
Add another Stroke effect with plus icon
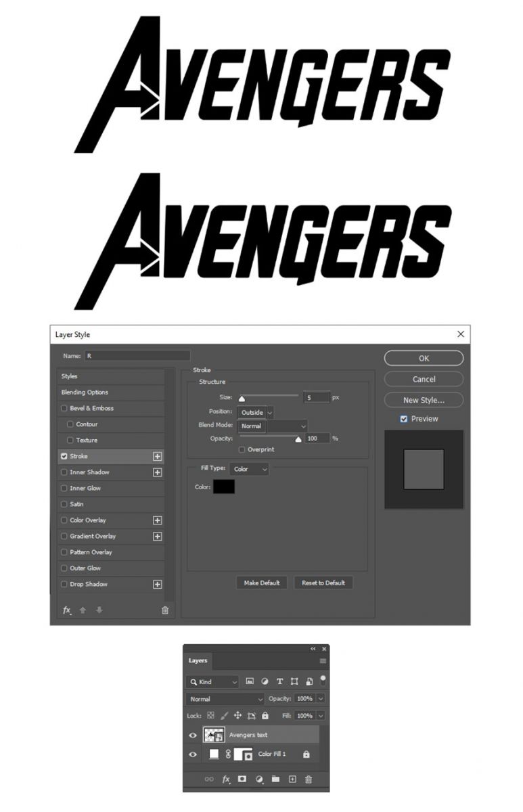(158, 456)
